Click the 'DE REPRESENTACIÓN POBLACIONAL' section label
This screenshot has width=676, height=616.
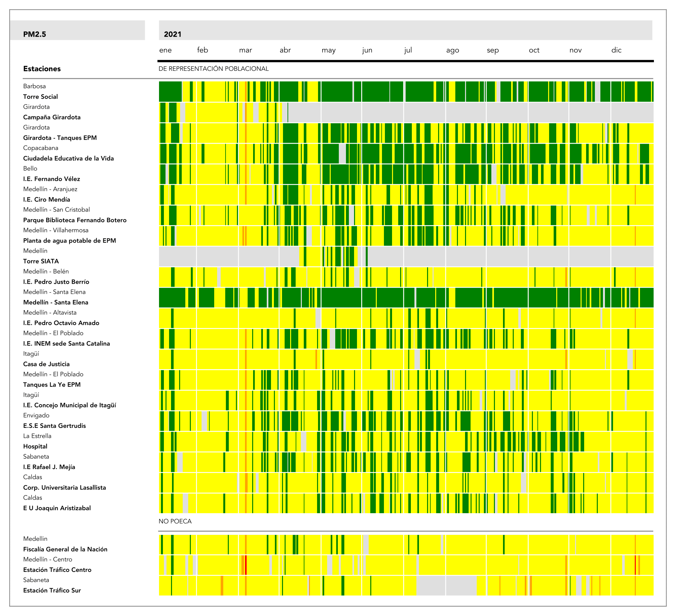click(213, 69)
